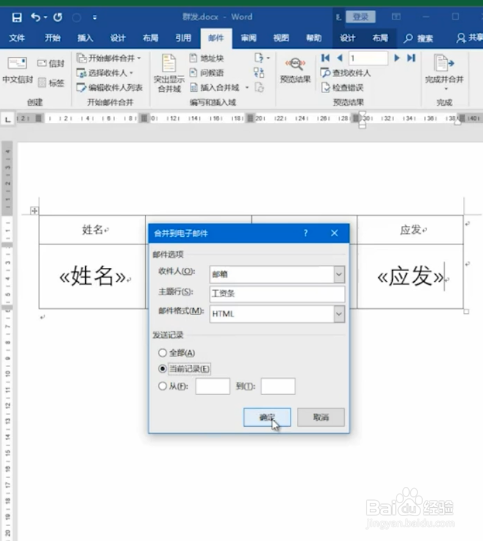Viewport: 483px width, 541px height.
Task: Switch to the 引用 ribbon tab
Action: [183, 38]
